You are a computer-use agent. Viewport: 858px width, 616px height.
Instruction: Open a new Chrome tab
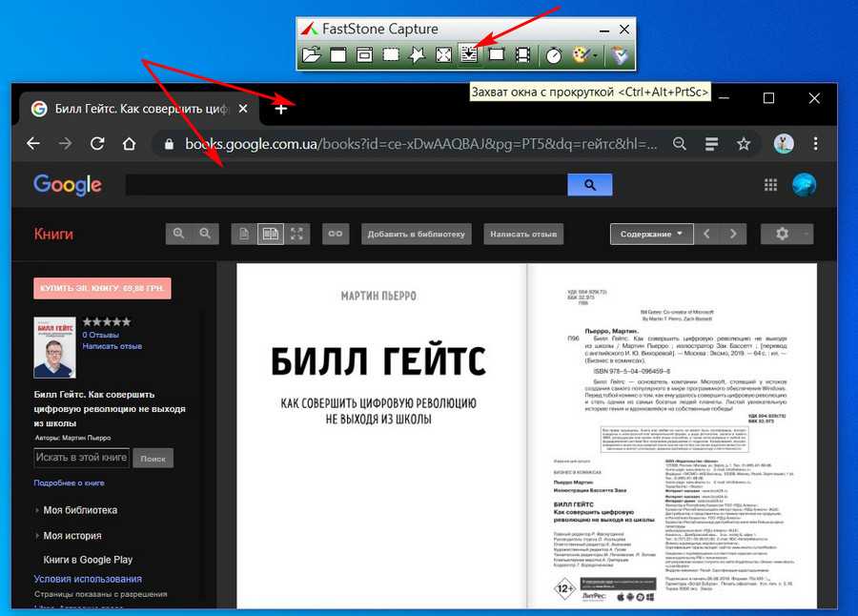[x=280, y=109]
